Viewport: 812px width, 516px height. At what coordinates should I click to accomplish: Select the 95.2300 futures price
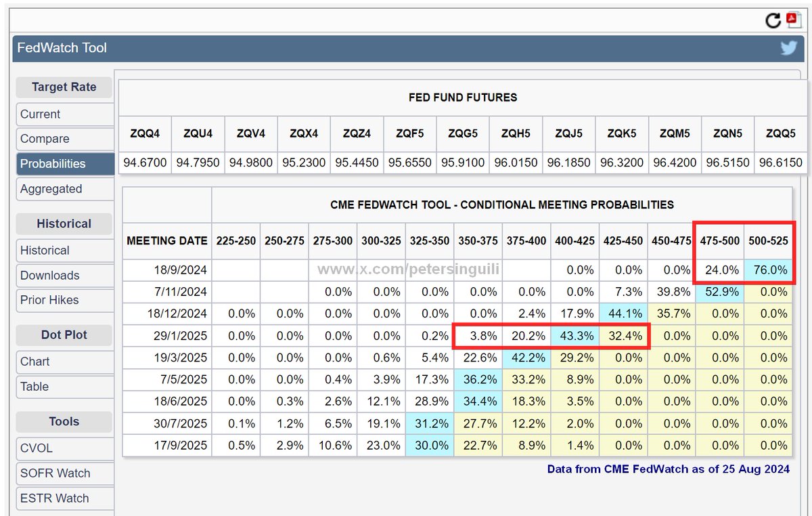(x=304, y=163)
